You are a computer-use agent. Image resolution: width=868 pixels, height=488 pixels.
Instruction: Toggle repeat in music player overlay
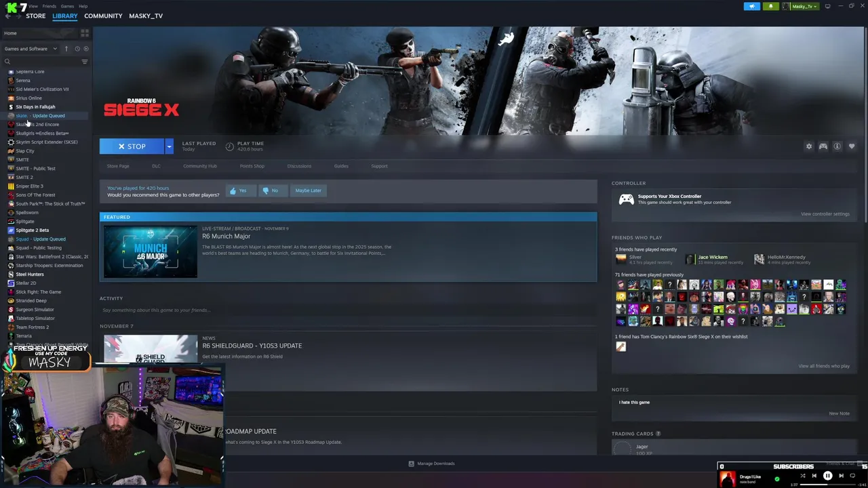click(853, 476)
